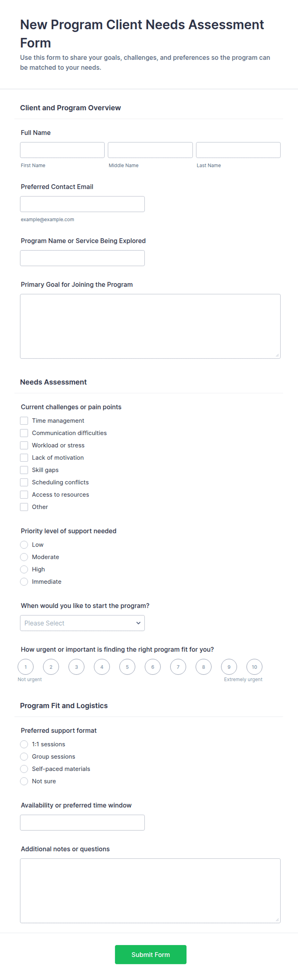Choose Immediate priority level
The image size is (298, 980).
(24, 582)
